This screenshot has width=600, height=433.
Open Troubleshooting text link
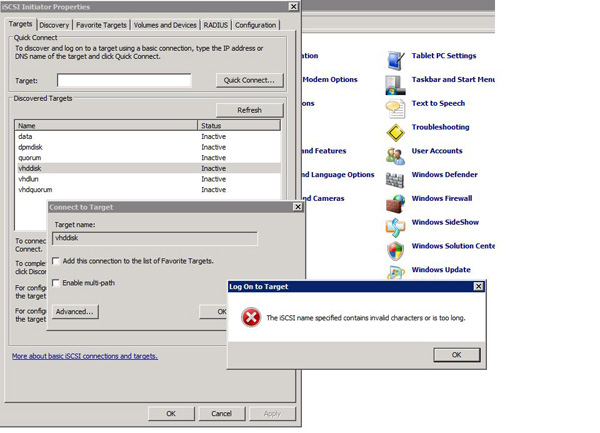(x=440, y=127)
